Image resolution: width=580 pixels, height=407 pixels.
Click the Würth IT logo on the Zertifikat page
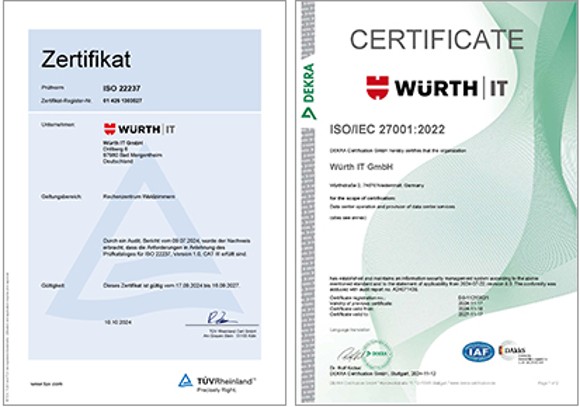139,129
